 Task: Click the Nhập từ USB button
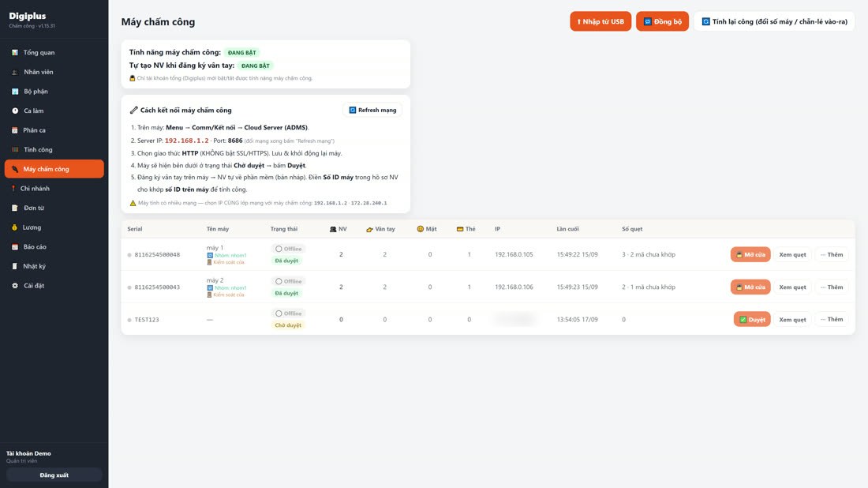pos(600,21)
